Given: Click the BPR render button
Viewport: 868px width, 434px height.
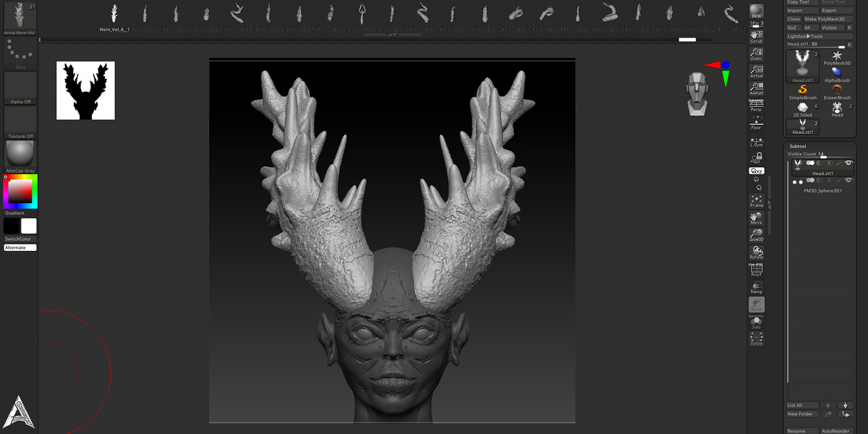Looking at the screenshot, I should pyautogui.click(x=757, y=11).
